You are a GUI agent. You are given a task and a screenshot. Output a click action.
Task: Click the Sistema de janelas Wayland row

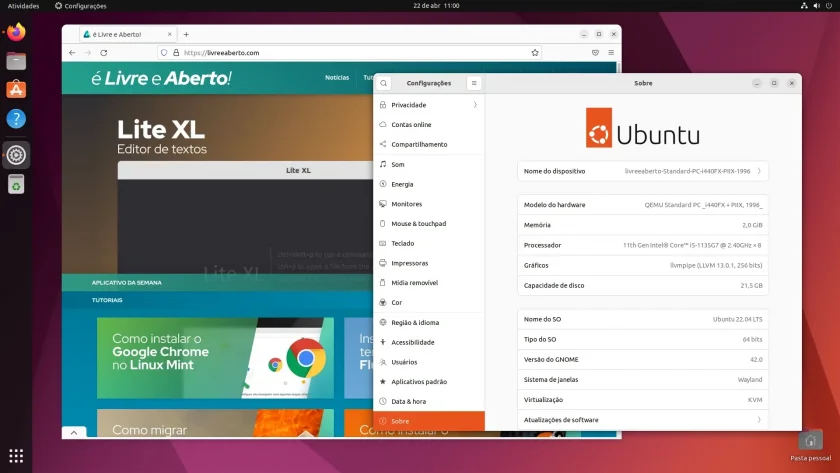(642, 380)
